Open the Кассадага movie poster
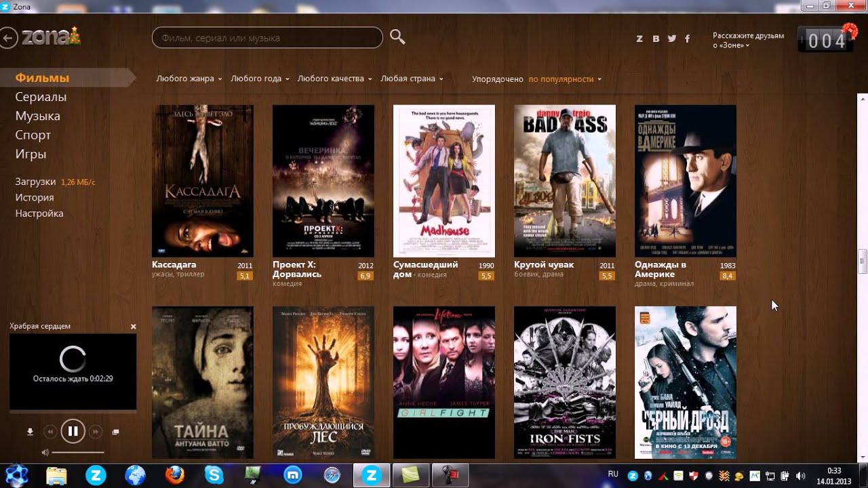The height and width of the screenshot is (488, 868). (x=203, y=181)
